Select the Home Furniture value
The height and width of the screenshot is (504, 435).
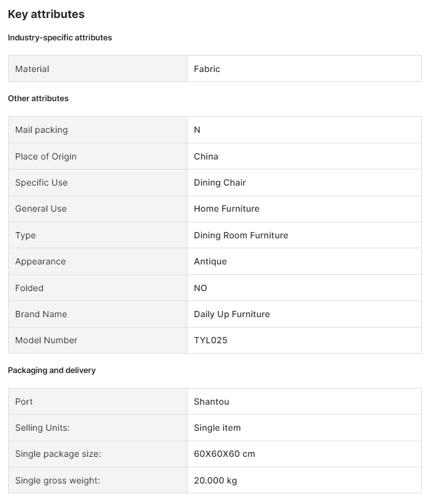point(226,209)
